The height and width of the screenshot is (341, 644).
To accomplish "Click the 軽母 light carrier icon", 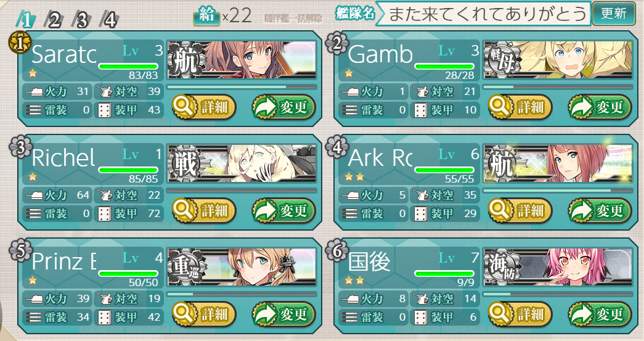I will 501,60.
